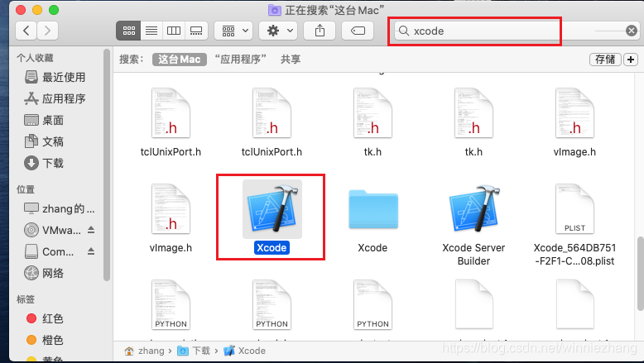Viewport: 644px width, 363px height.
Task: Go back with the Finder back arrow
Action: [x=26, y=31]
